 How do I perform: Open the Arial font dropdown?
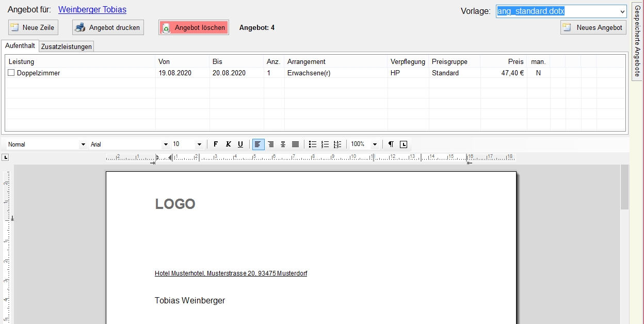coord(166,144)
